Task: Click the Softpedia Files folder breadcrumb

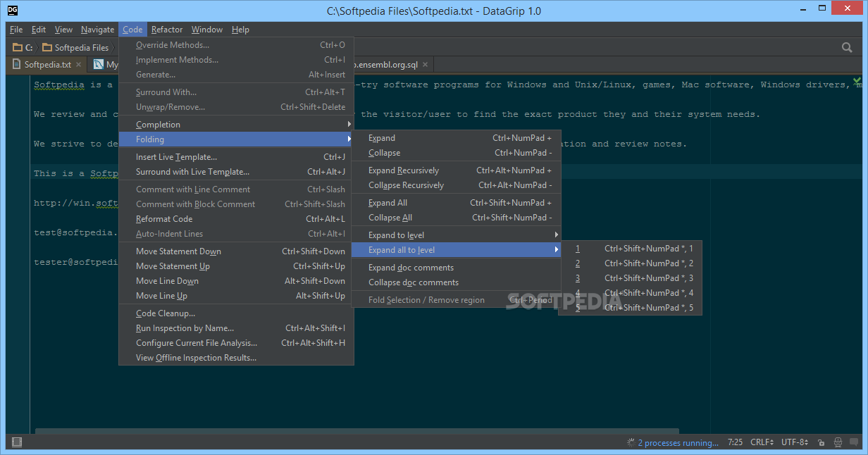Action: (x=75, y=47)
